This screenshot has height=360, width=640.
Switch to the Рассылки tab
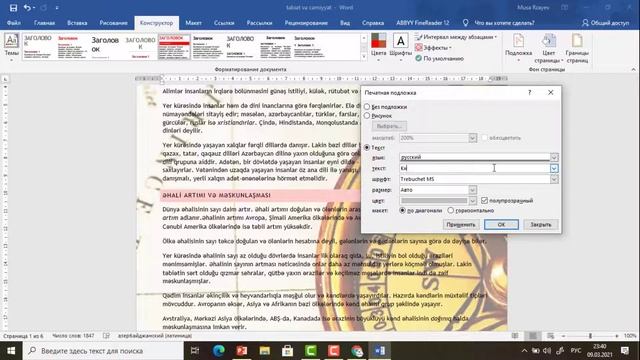tap(259, 23)
